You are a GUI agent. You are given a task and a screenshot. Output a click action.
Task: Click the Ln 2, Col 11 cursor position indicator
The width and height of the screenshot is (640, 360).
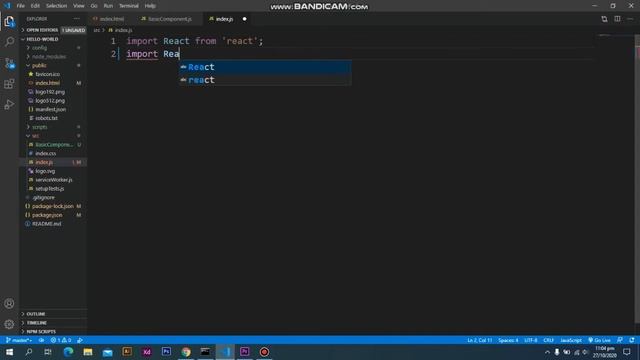480,340
